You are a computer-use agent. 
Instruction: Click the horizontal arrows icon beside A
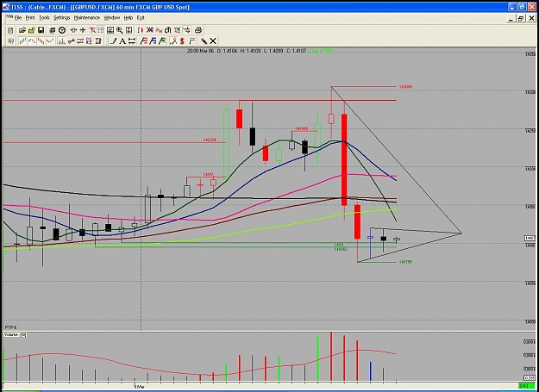tap(132, 41)
